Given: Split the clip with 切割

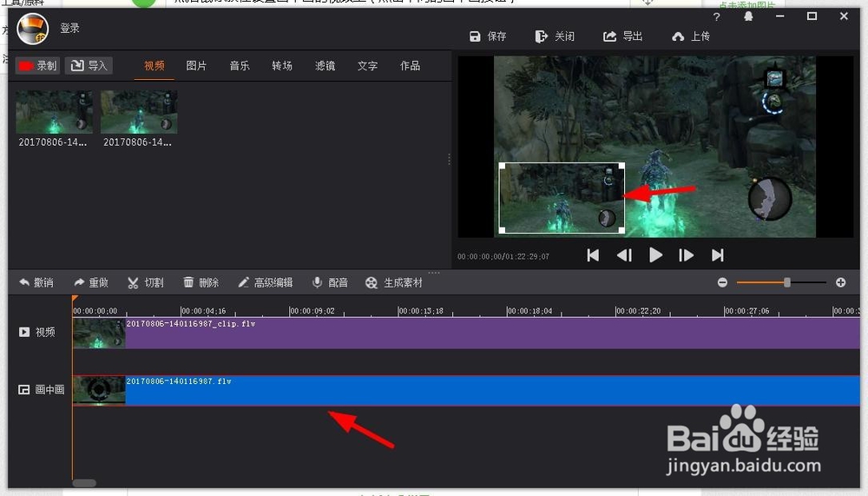Looking at the screenshot, I should (x=146, y=283).
